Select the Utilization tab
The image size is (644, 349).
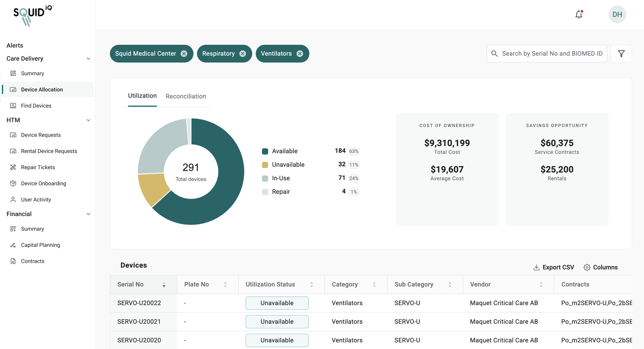click(142, 96)
